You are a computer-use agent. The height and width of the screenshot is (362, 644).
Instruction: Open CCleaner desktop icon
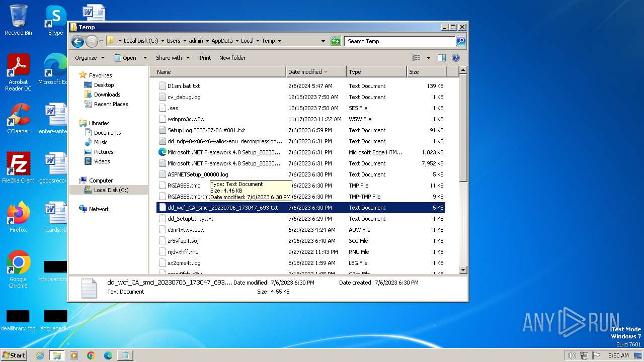[18, 119]
